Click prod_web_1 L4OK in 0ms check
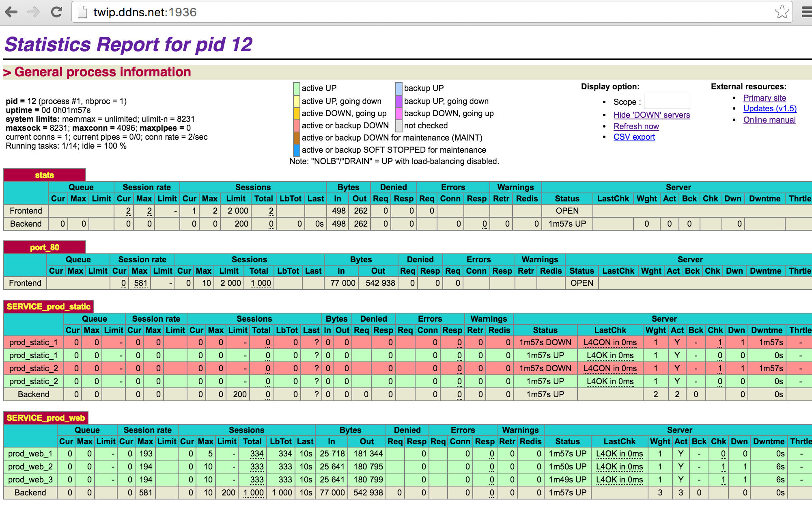 point(619,454)
